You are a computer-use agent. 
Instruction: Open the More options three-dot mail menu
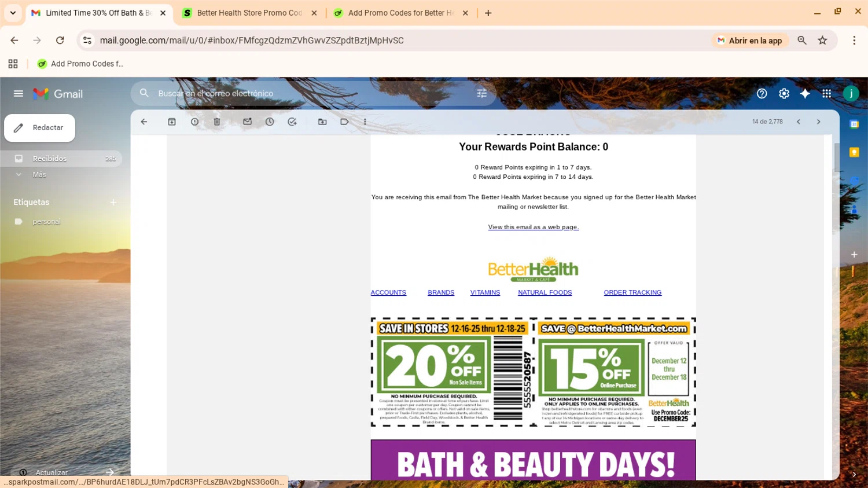(x=365, y=122)
